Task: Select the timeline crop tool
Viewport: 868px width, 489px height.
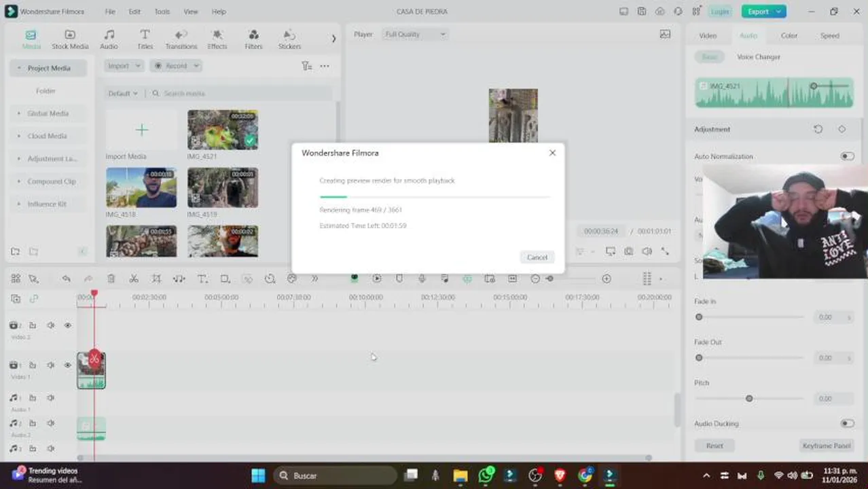Action: (x=156, y=278)
